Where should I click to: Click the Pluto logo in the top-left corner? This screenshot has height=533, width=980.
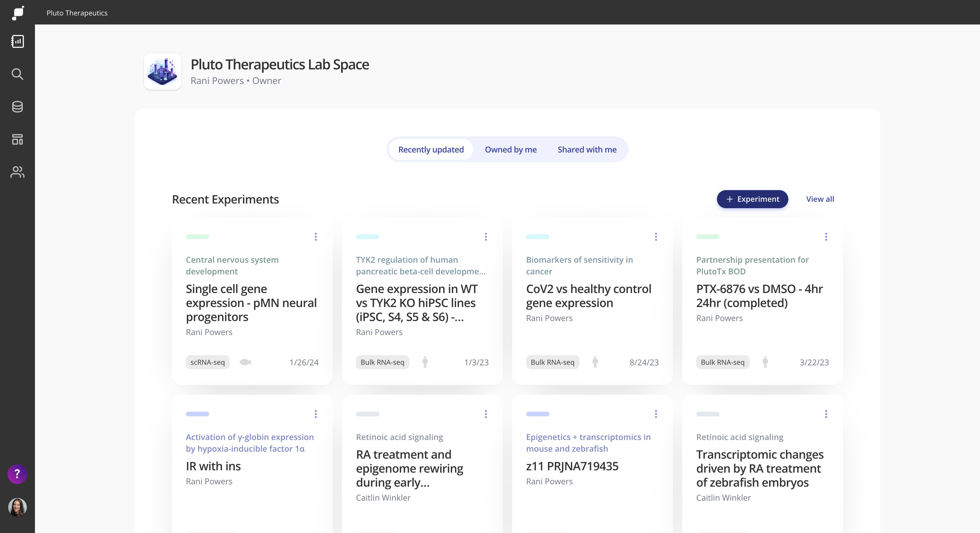18,13
